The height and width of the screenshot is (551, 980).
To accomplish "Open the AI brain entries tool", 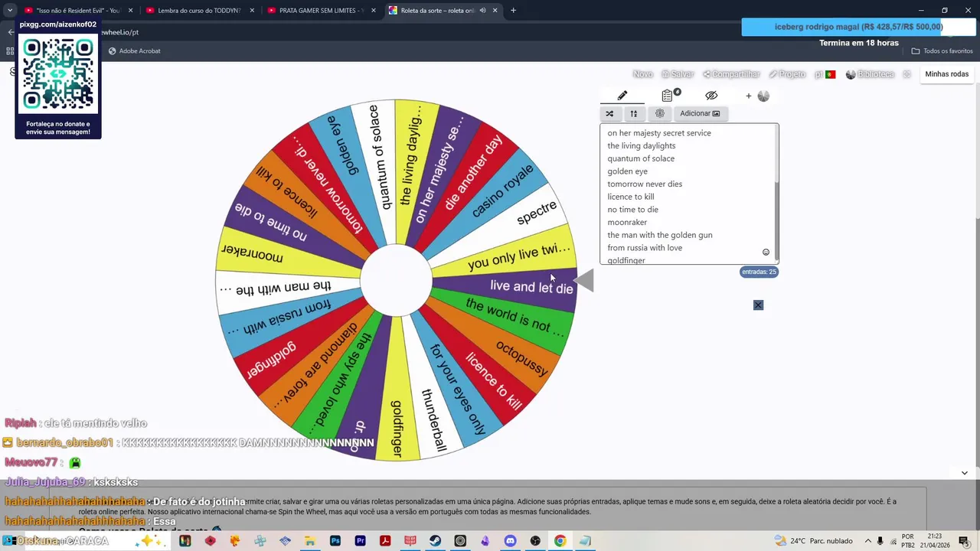I will click(x=659, y=113).
